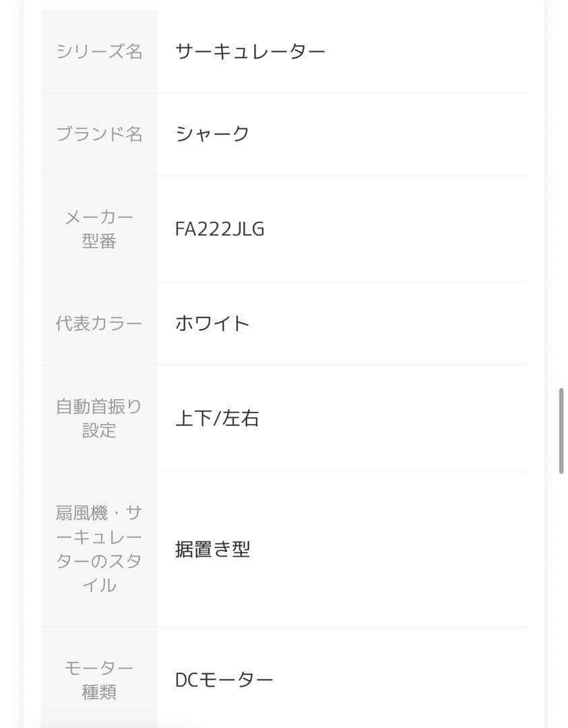
Task: Click the メーカー型番 label cell
Action: 99,229
